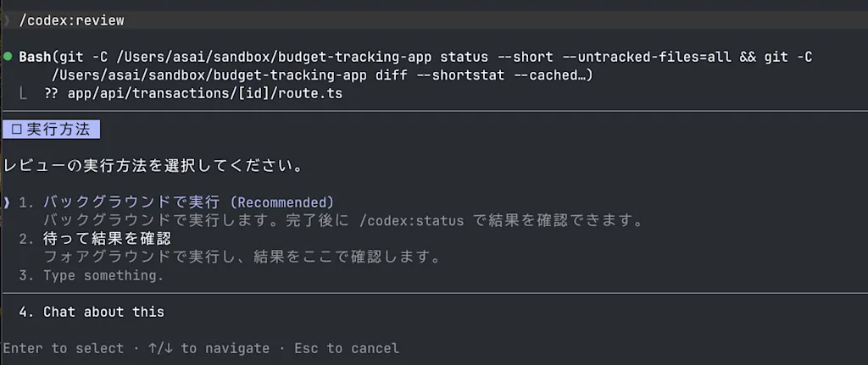Click the ?? untracked marker before the file path

pyautogui.click(x=51, y=94)
